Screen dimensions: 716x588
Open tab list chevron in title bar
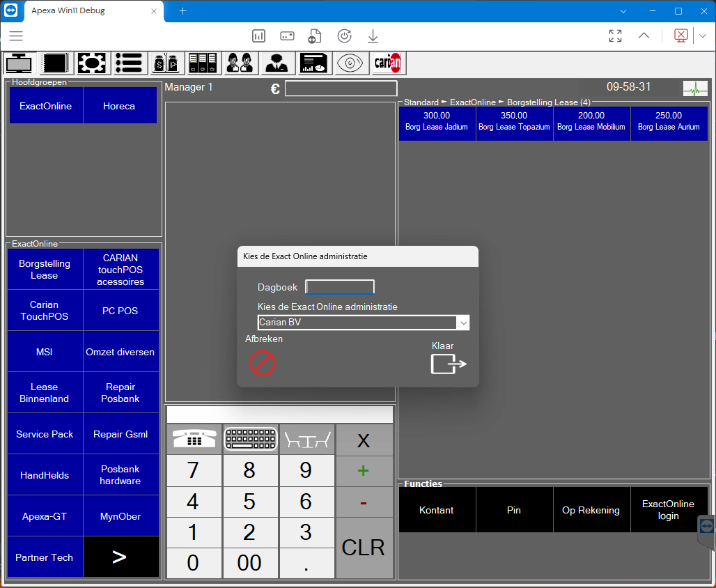(623, 11)
